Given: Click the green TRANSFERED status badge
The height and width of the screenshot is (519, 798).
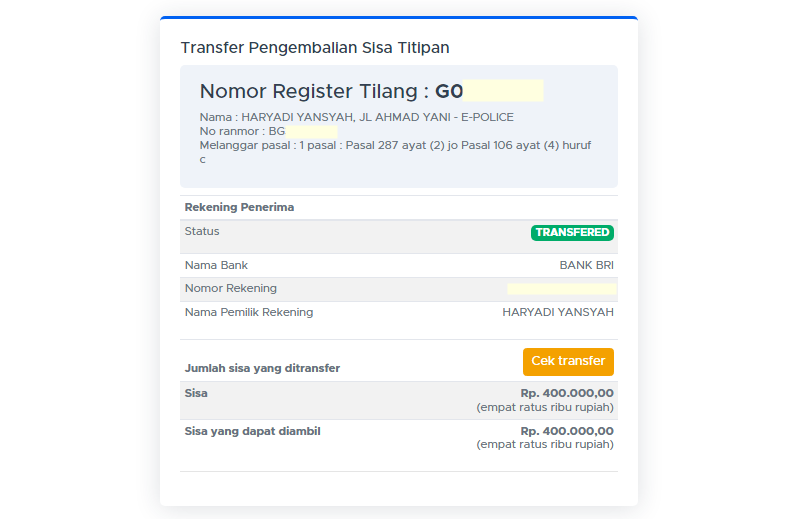Looking at the screenshot, I should 572,233.
